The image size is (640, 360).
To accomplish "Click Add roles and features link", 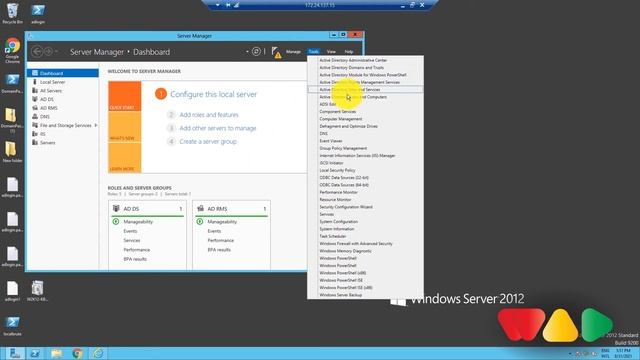I will pyautogui.click(x=209, y=115).
